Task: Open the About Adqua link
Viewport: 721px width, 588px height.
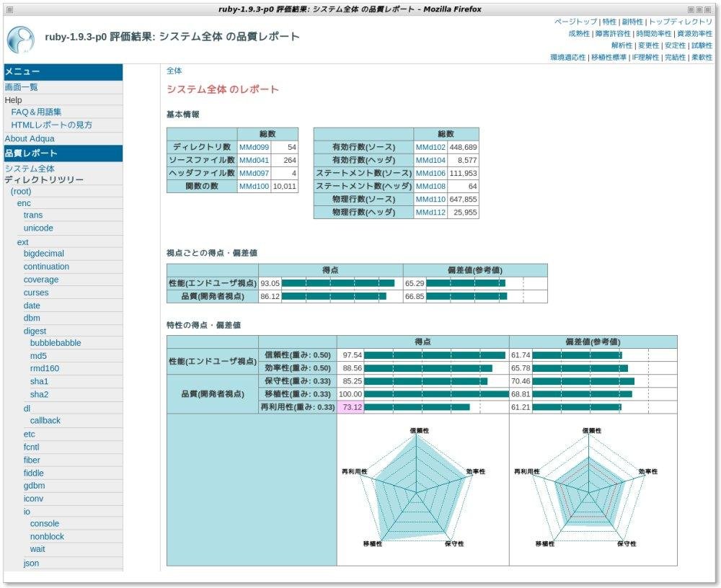Action: coord(30,138)
